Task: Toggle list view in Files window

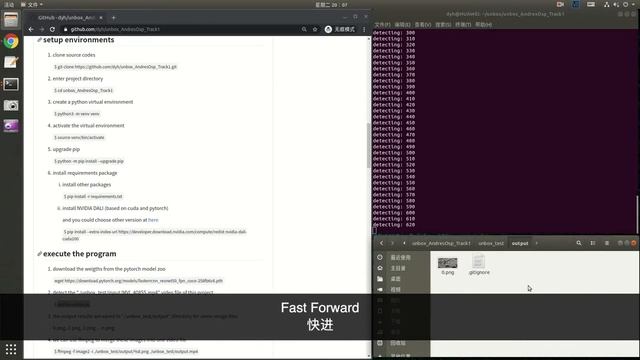Action: click(593, 243)
